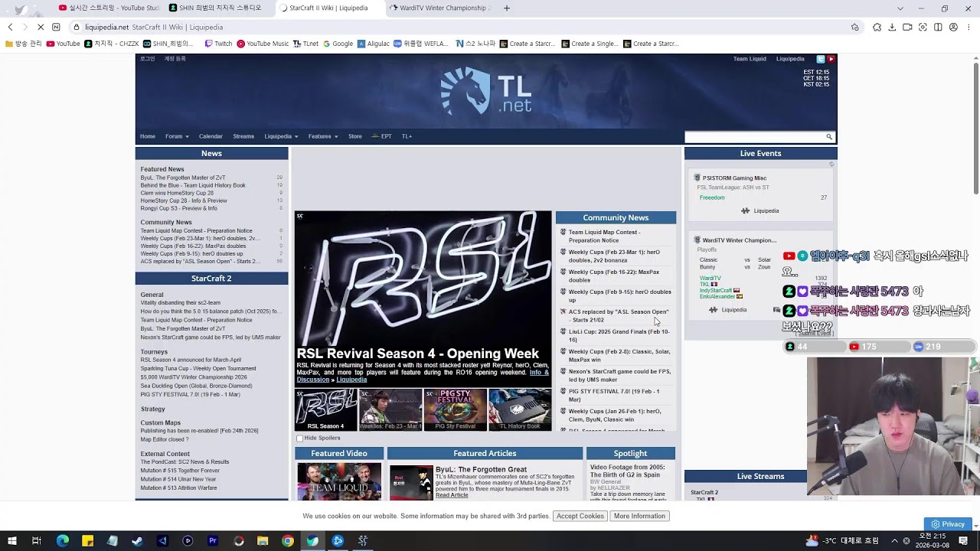Select the TL History Book thumbnail
The image size is (980, 551).
point(520,409)
